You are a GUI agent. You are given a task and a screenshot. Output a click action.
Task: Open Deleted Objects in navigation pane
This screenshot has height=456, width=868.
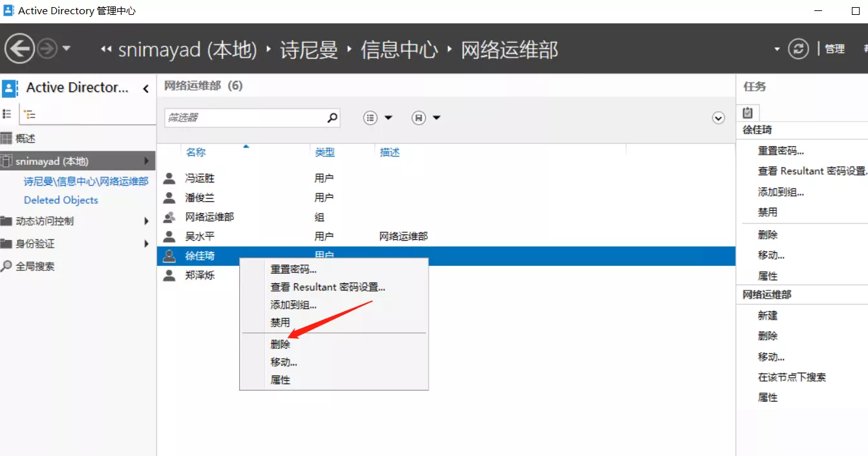61,201
